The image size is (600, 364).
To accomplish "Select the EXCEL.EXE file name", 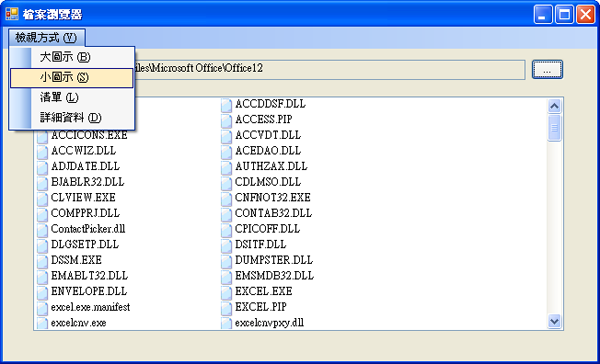I will click(264, 291).
